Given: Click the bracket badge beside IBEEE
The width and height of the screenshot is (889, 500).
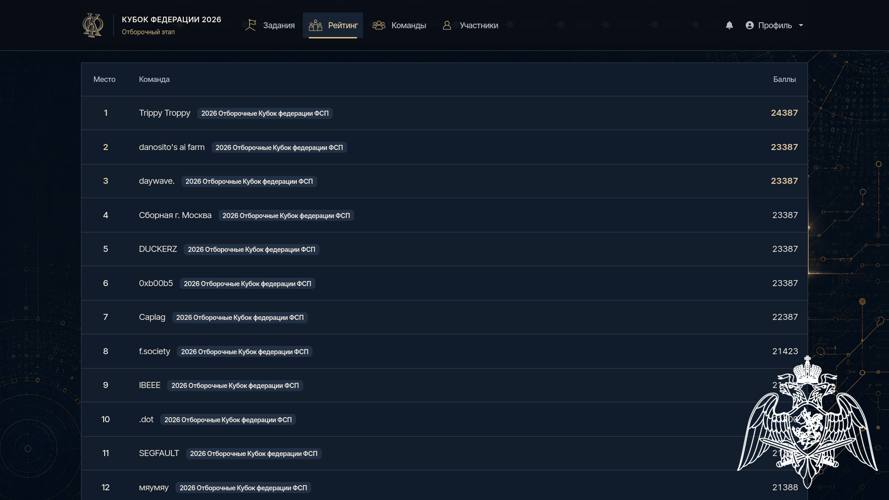Looking at the screenshot, I should click(235, 385).
